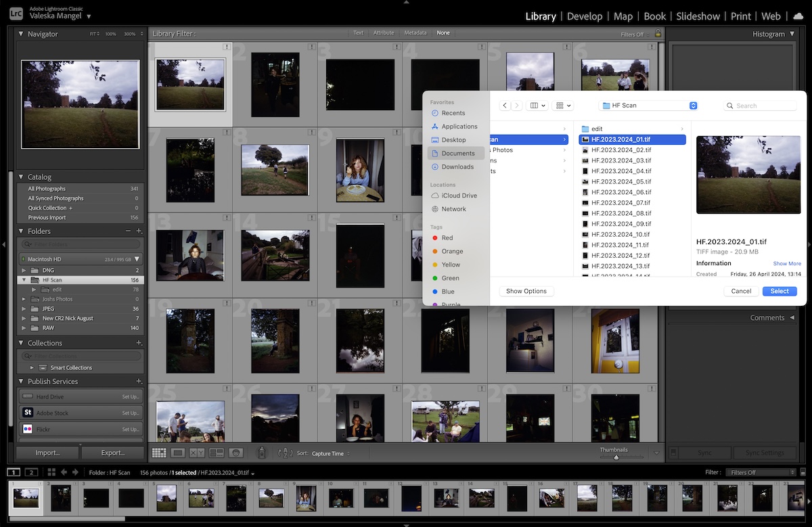Collapse the Navigator panel
Image resolution: width=812 pixels, height=527 pixels.
pos(21,34)
